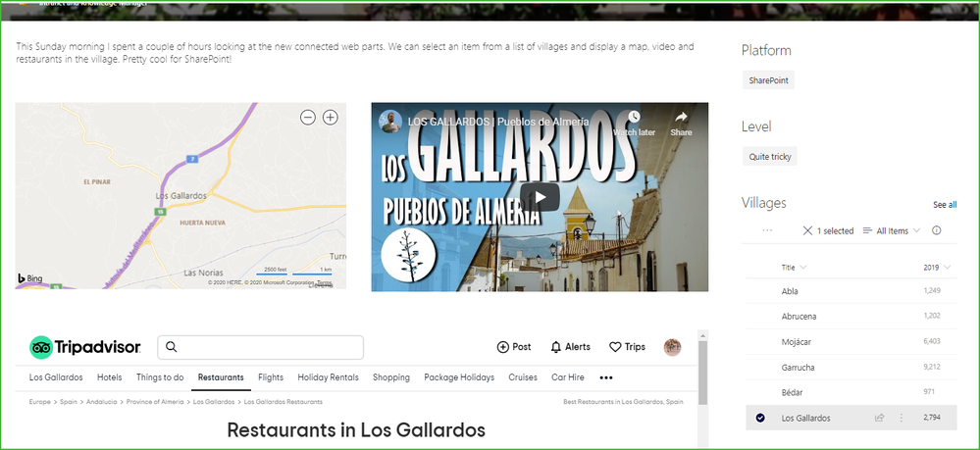The image size is (980, 450).
Task: Play the Los Gallardos YouTube video
Action: 540,197
